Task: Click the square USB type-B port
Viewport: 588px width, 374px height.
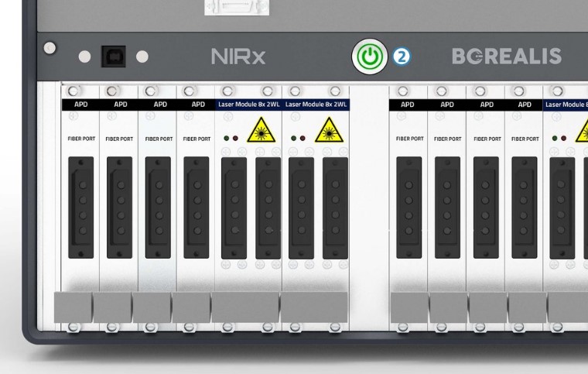Action: point(114,57)
